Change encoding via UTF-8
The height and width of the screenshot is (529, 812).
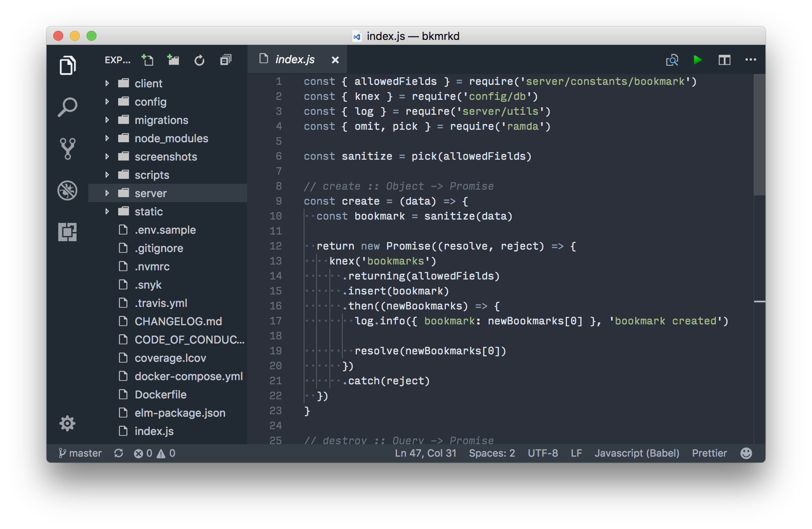click(x=542, y=453)
